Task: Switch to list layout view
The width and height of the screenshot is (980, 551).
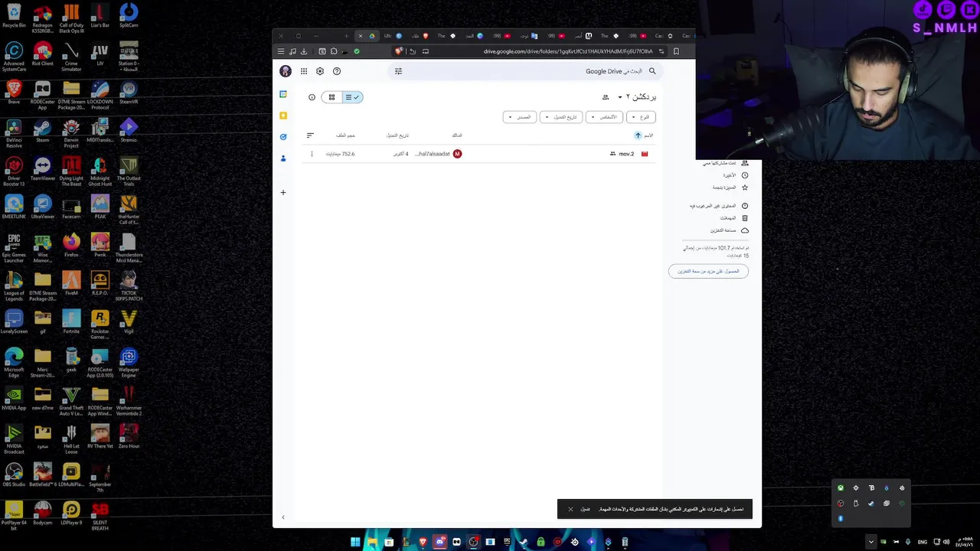Action: (x=352, y=97)
